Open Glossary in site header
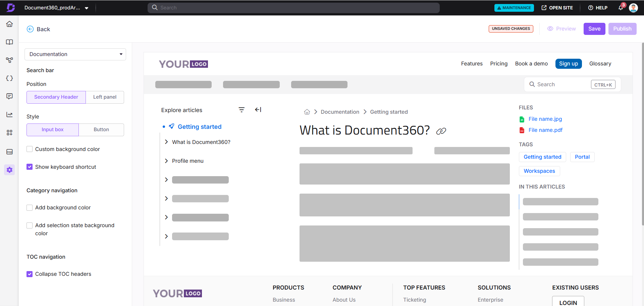Screen dimensions: 644x306 coord(600,64)
